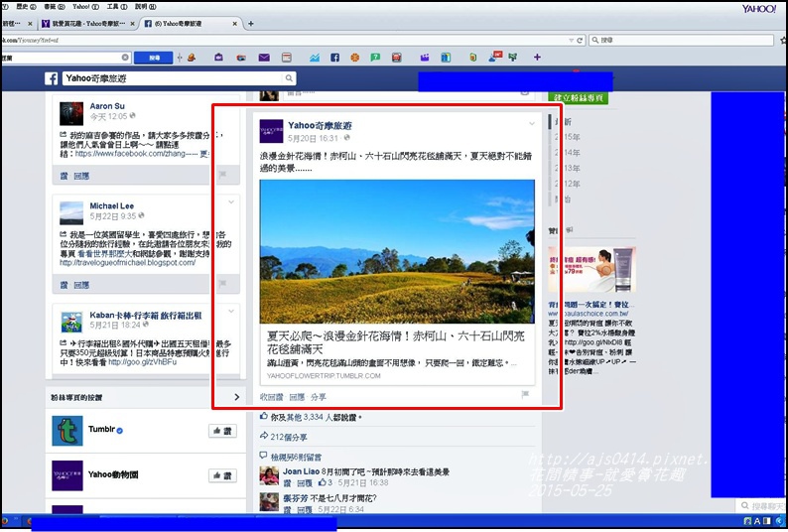Viewport: 788px width, 532px height.
Task: Like the Yahoo動物園 page
Action: [x=222, y=475]
